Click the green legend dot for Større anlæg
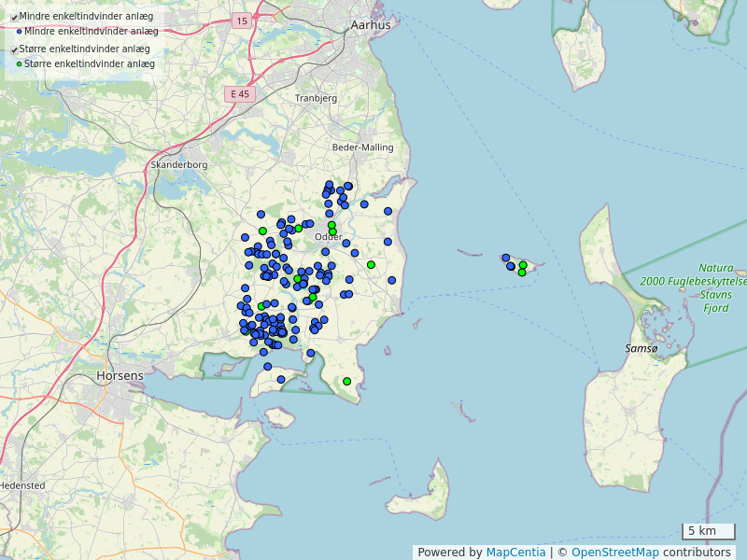Image resolution: width=747 pixels, height=560 pixels. point(19,64)
